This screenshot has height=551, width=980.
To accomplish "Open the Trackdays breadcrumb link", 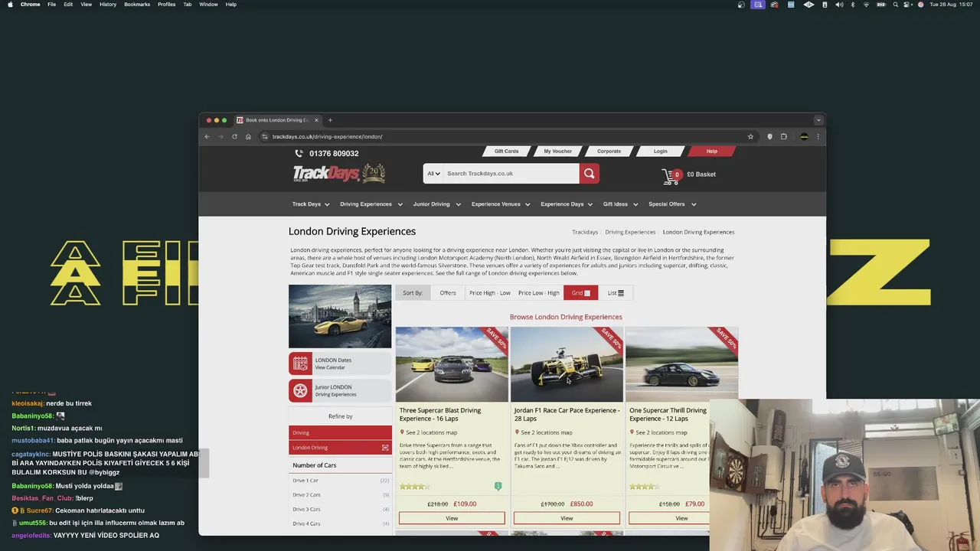I will pos(585,232).
